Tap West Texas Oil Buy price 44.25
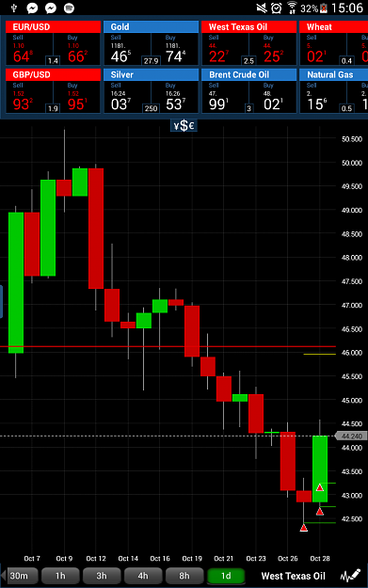 274,53
